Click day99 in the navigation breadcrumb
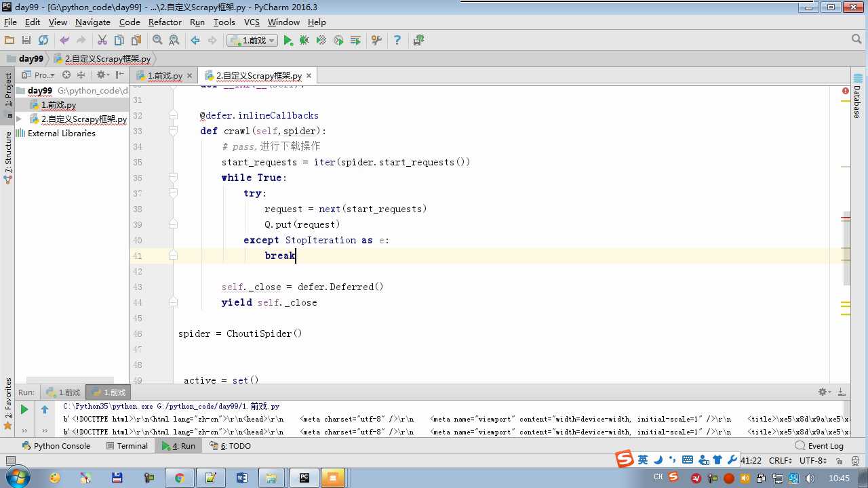The image size is (868, 488). point(31,59)
